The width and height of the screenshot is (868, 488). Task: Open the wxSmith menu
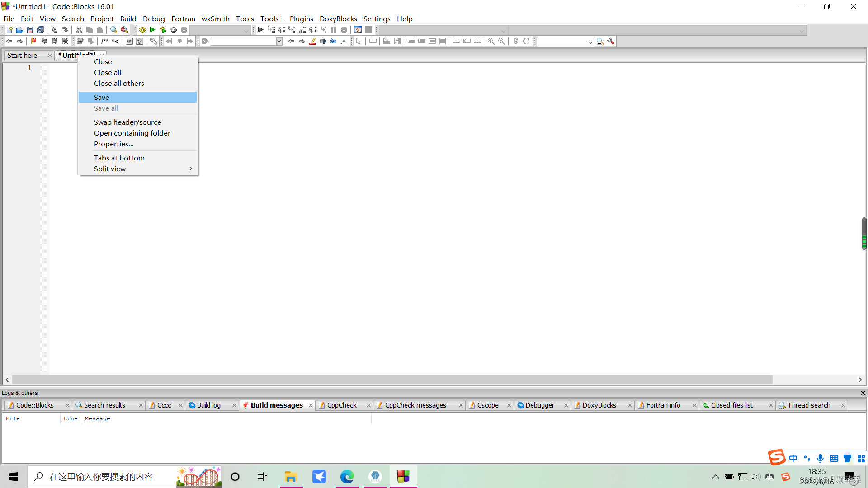[215, 19]
